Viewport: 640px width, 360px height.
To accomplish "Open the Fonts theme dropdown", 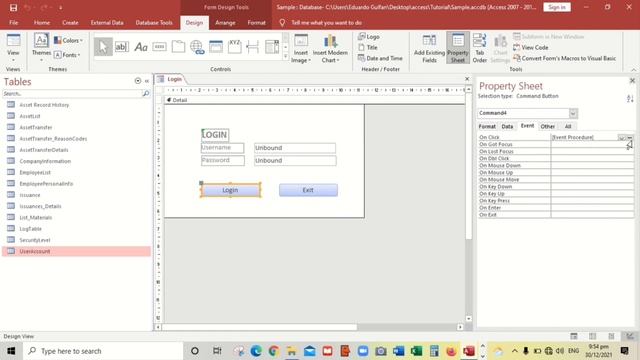I will [67, 55].
